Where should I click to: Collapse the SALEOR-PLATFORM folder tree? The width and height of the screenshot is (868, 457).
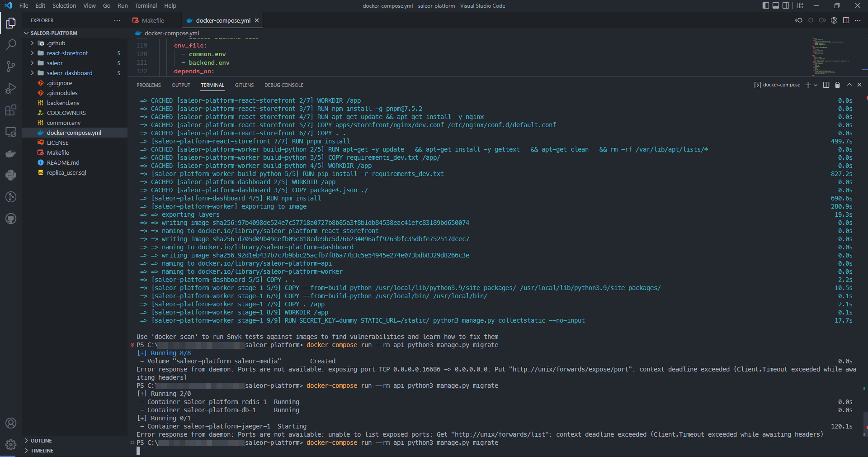tap(26, 33)
